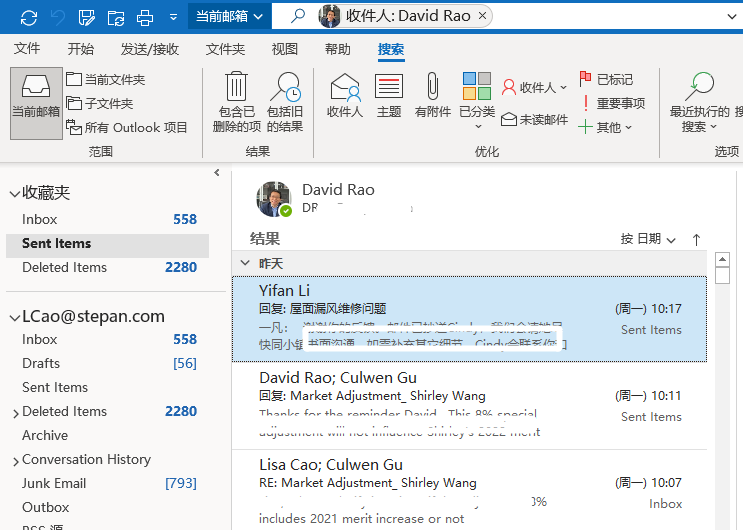
Task: Open Junk Email folder
Action: pos(54,483)
